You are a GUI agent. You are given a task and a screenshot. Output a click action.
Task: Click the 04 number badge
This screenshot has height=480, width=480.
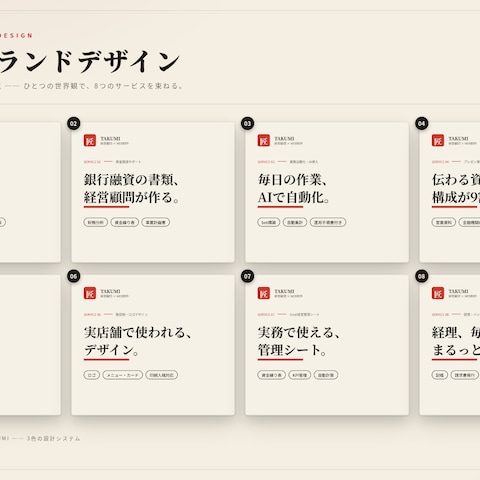[422, 124]
